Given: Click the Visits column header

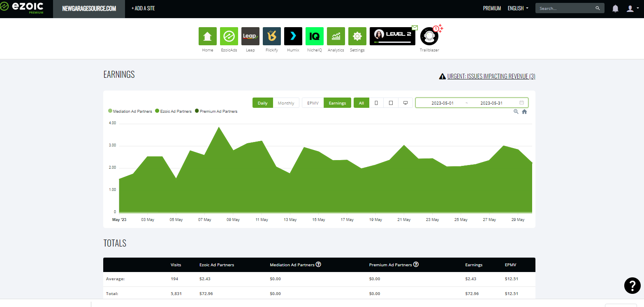Looking at the screenshot, I should [176, 265].
